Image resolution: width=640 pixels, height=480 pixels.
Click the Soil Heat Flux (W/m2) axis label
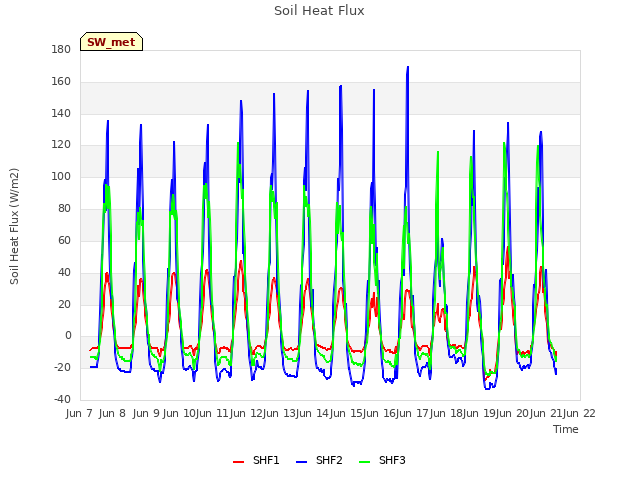point(14,226)
